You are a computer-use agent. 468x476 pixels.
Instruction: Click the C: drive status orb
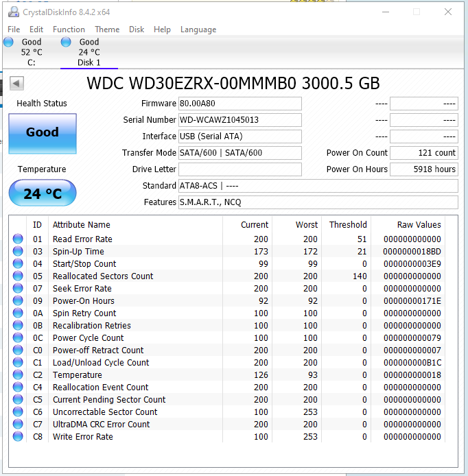click(8, 42)
